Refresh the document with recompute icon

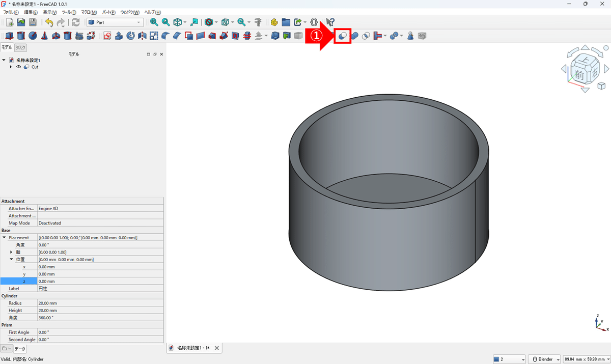[76, 22]
